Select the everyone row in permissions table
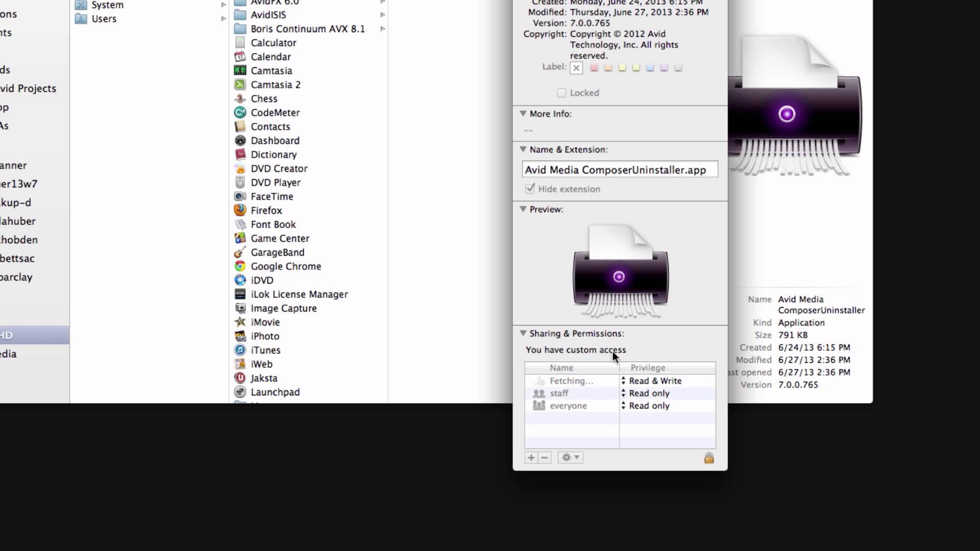This screenshot has width=980, height=551. click(620, 406)
